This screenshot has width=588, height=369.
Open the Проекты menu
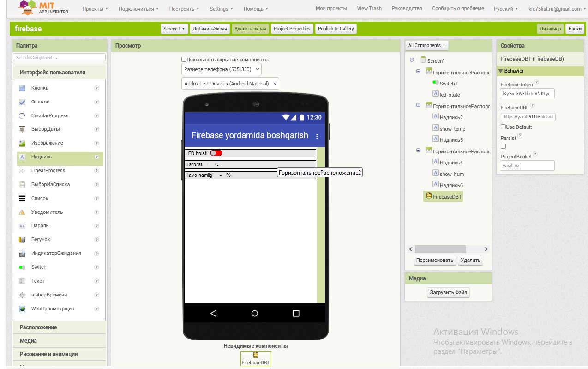pos(95,9)
